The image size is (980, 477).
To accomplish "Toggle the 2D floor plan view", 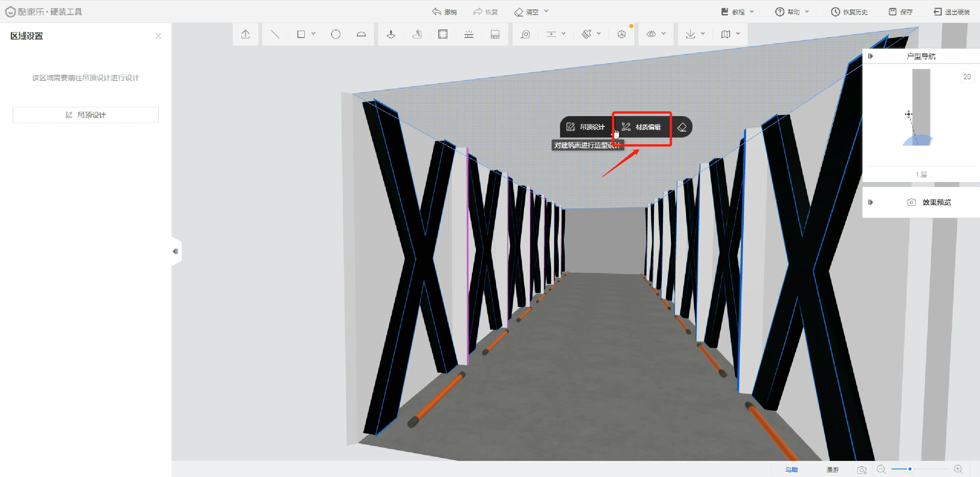I will pos(967,77).
